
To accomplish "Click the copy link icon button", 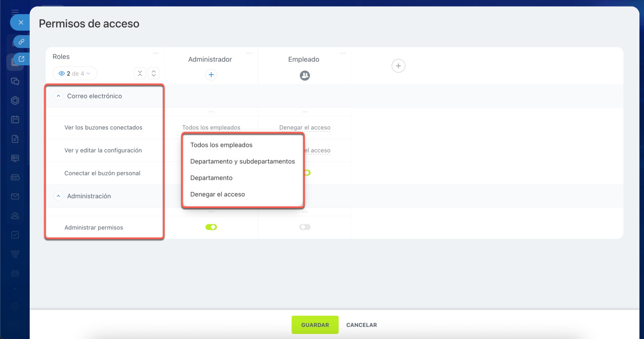I will 21,42.
